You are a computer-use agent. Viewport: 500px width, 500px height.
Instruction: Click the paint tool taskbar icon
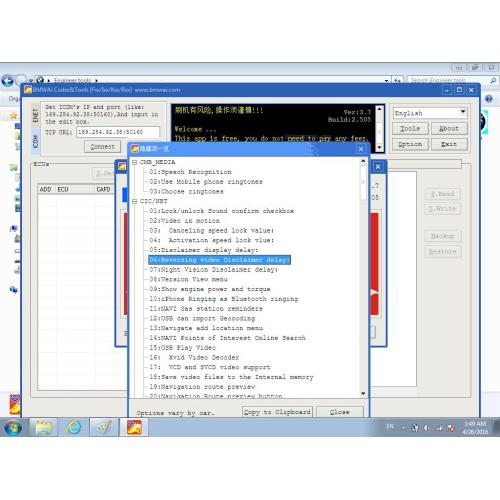[x=104, y=427]
